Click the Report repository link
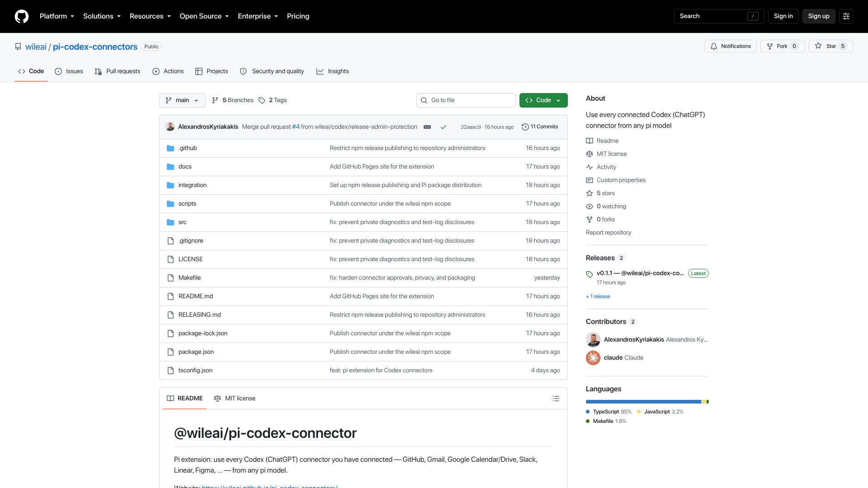The width and height of the screenshot is (868, 488). pos(609,233)
